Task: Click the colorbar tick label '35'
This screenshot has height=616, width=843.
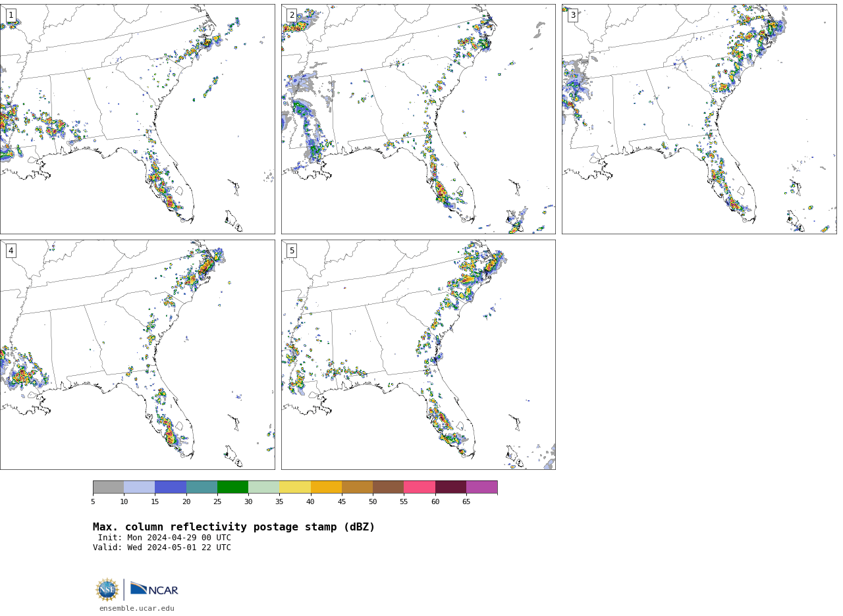Action: [279, 502]
